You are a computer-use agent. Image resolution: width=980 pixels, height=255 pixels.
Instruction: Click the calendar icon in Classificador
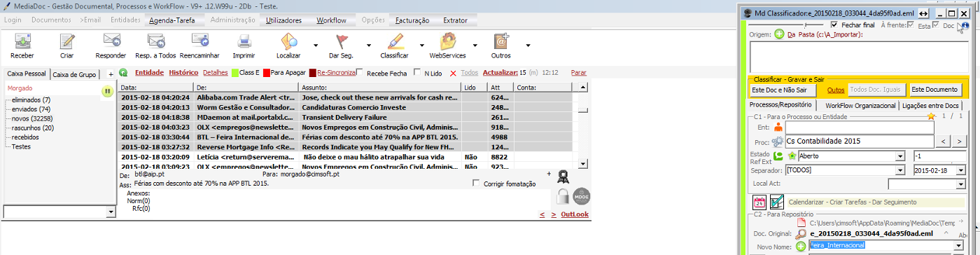coord(759,202)
